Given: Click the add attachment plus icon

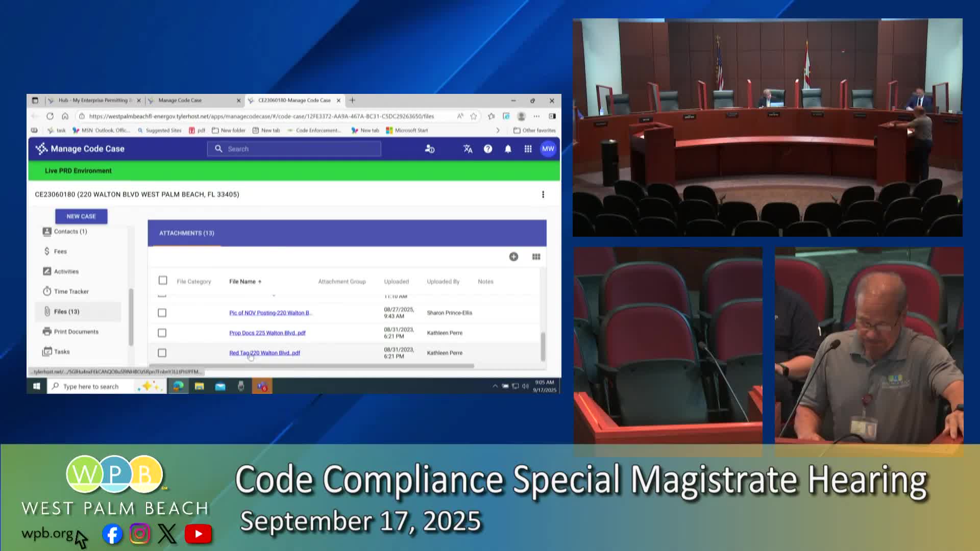Looking at the screenshot, I should (513, 257).
